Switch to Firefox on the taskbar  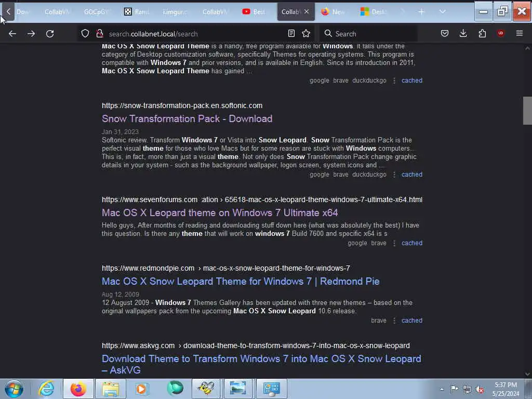78,389
